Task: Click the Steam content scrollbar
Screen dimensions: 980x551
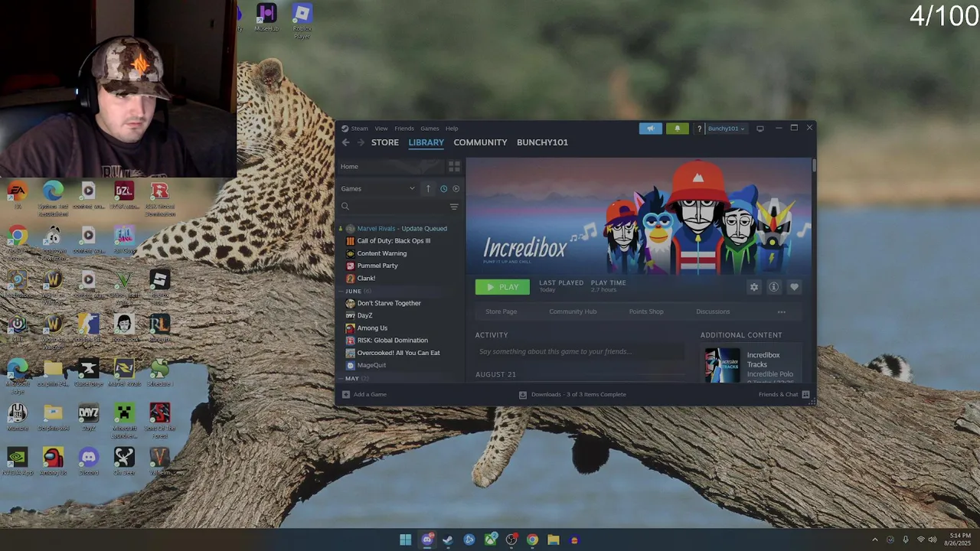Action: (x=814, y=166)
